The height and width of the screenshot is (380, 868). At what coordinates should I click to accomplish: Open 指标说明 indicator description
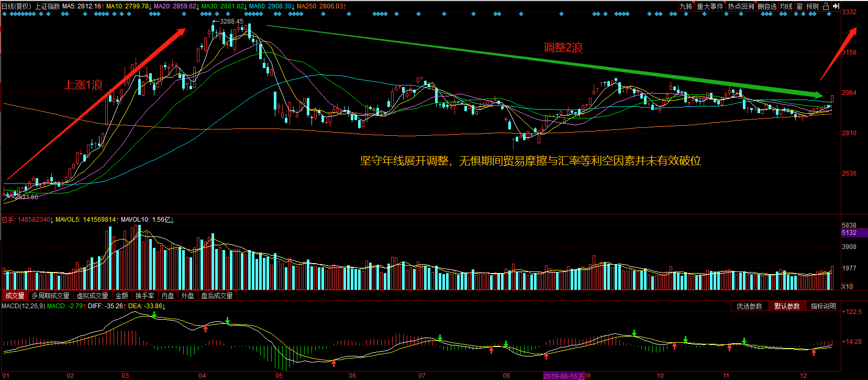coord(823,306)
